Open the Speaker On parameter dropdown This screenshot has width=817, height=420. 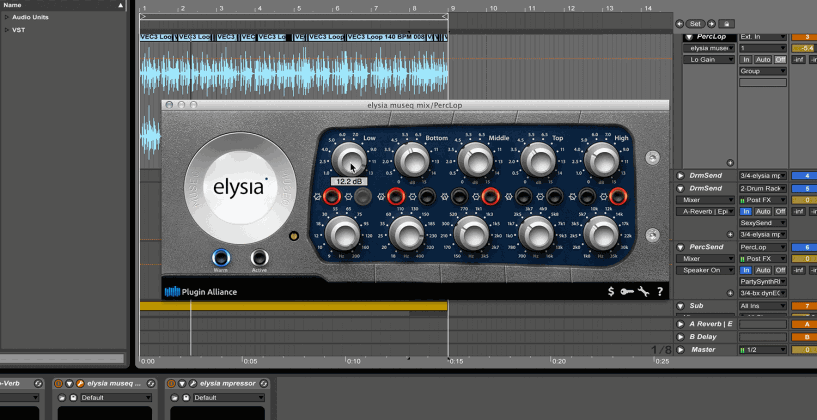point(705,270)
